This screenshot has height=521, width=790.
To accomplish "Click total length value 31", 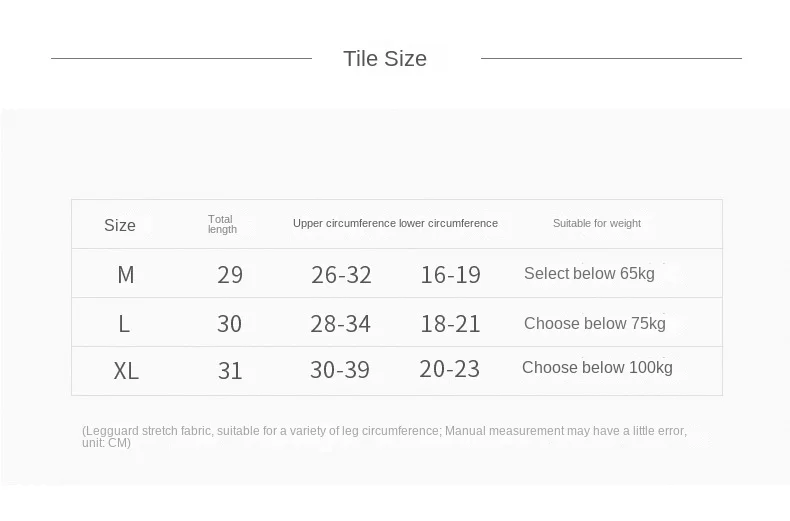I will pyautogui.click(x=230, y=371).
